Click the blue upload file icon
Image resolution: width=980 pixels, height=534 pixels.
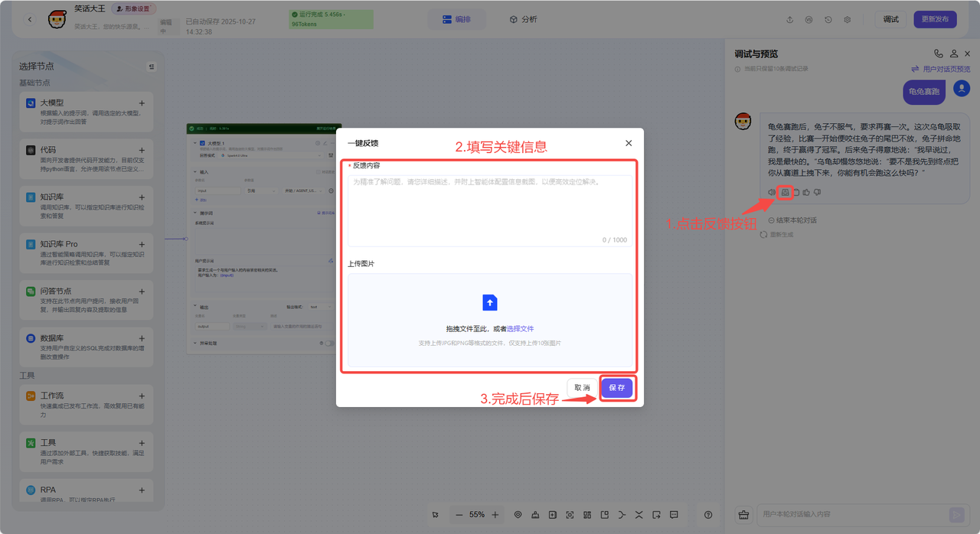click(490, 302)
